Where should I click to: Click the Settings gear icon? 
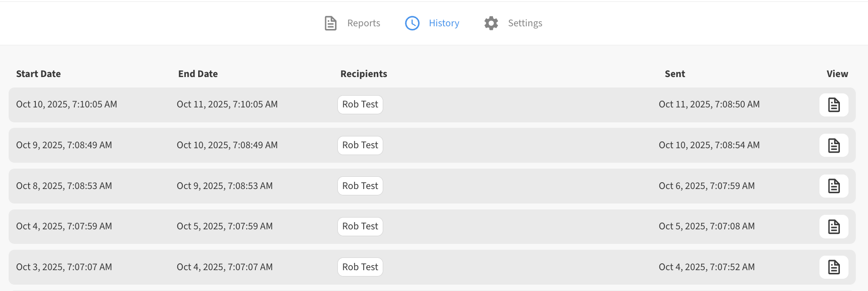(x=491, y=23)
